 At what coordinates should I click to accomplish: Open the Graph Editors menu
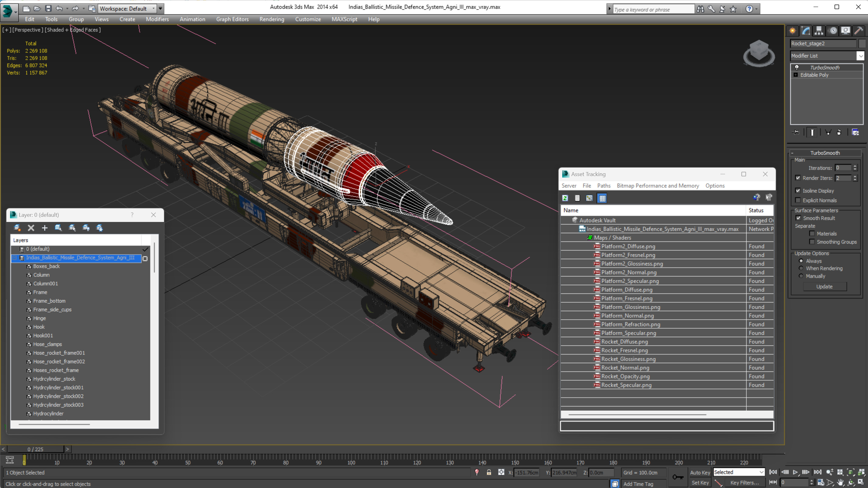point(232,19)
